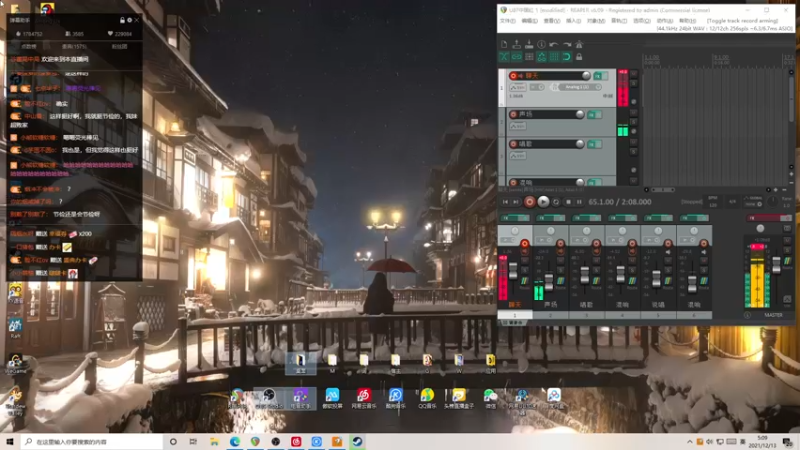Click the BPM tempo field in transport
800x450 pixels.
click(713, 202)
